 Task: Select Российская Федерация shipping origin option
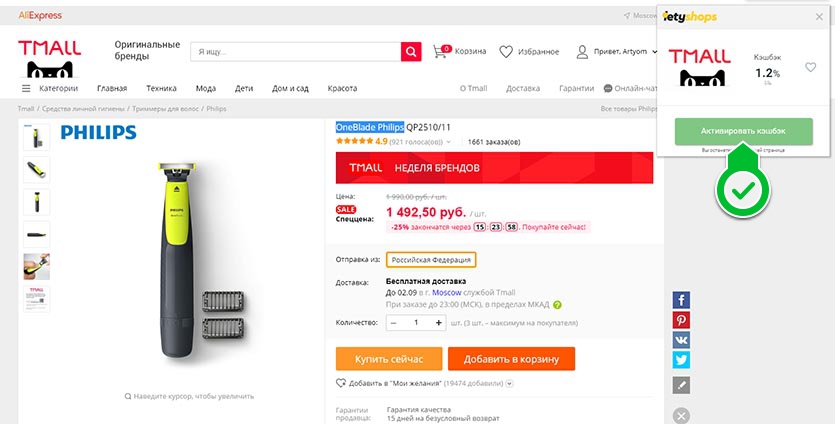tap(431, 260)
